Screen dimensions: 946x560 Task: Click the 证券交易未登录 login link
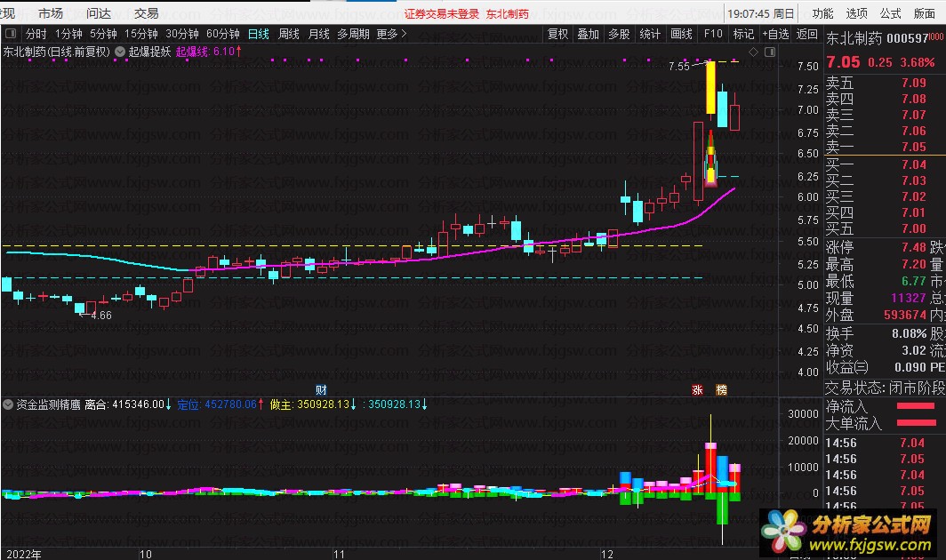coord(441,13)
